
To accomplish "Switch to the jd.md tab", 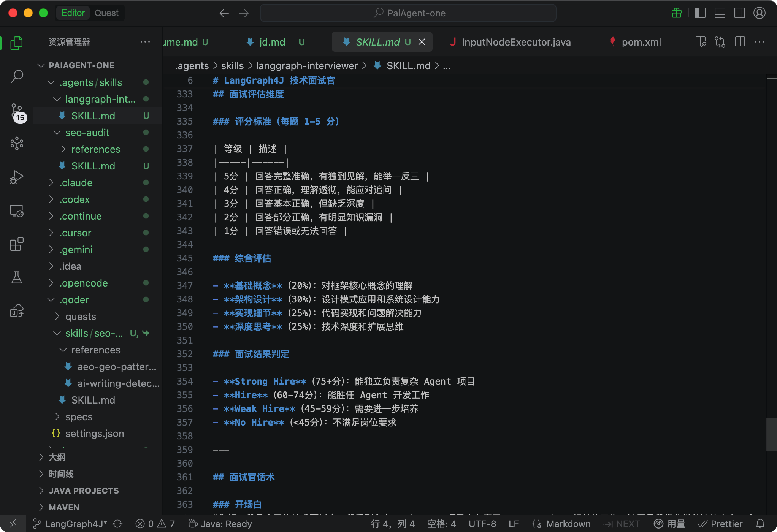I will (x=272, y=42).
